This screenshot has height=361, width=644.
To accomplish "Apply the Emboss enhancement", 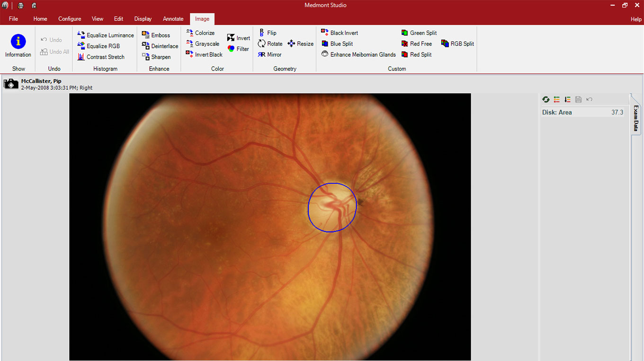I will tap(156, 35).
